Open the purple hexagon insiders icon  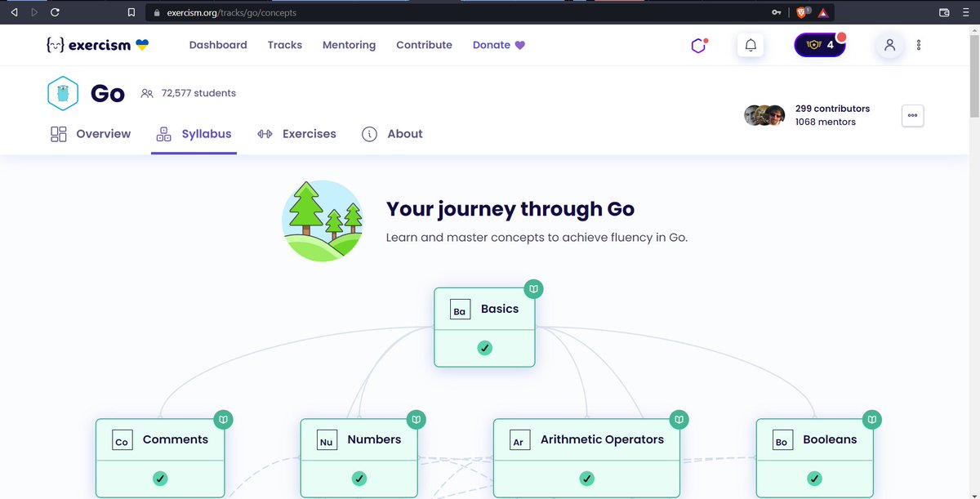click(x=698, y=46)
